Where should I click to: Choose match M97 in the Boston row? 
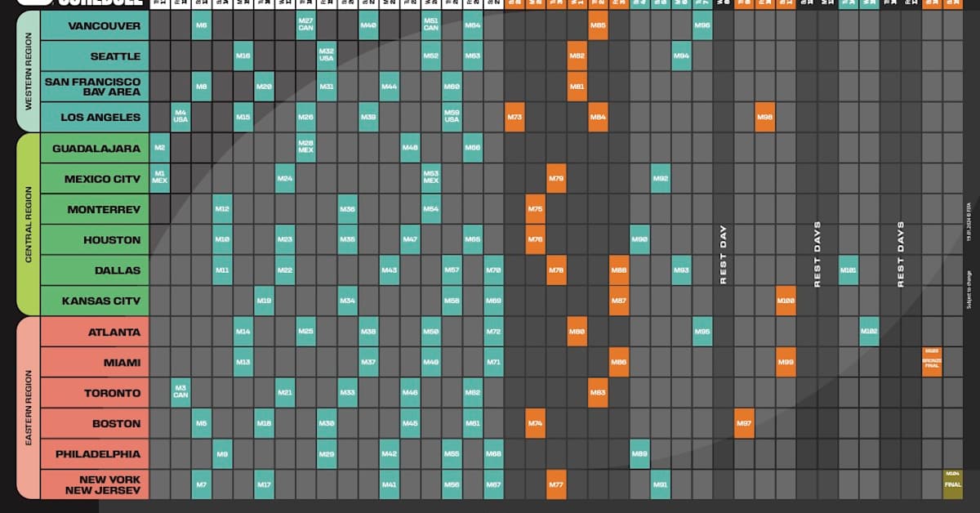coord(744,423)
